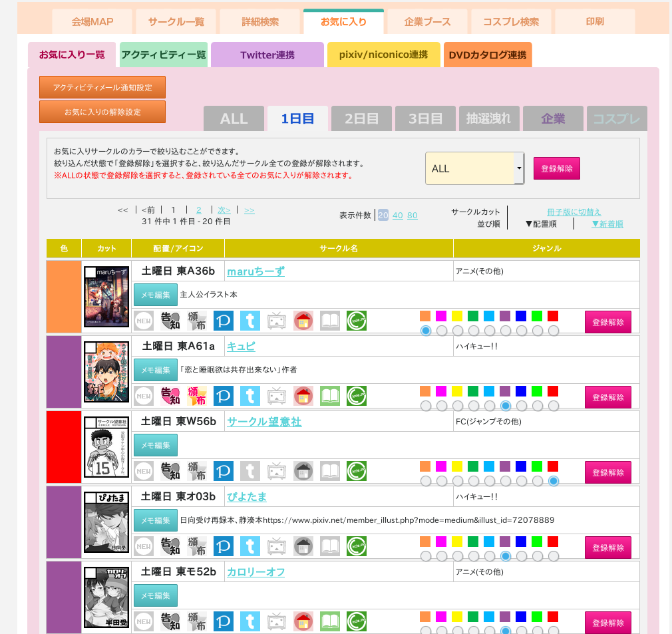
Task: Open the ALL filter dropdown
Action: click(474, 168)
